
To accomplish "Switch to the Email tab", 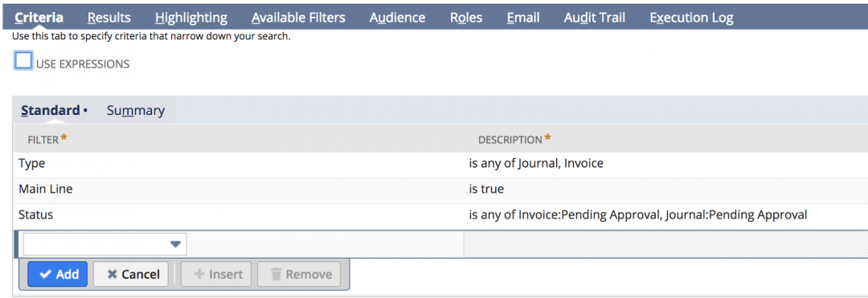I will coord(523,18).
